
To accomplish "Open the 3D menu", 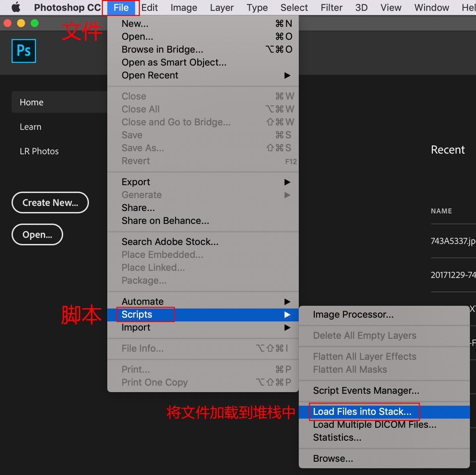I will click(361, 7).
